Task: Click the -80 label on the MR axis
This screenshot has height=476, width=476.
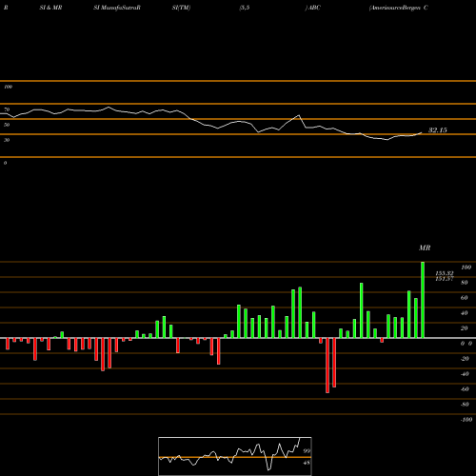Action: pyautogui.click(x=465, y=405)
